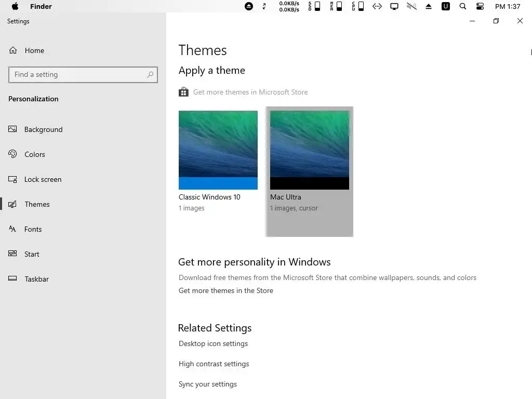Screen dimensions: 532x399
Task: Apply the Mac Ultra theme thumbnail
Action: (x=310, y=150)
